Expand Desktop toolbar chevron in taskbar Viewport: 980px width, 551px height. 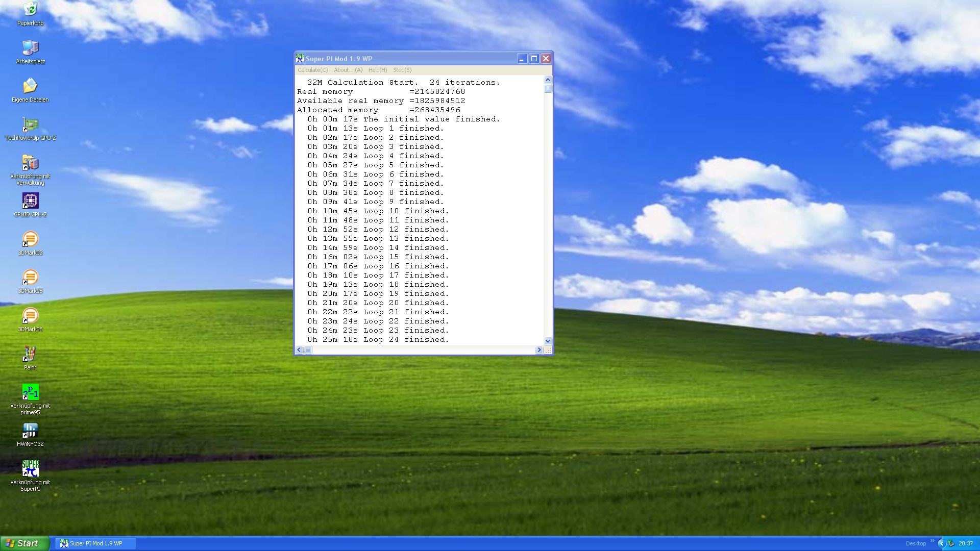click(932, 541)
